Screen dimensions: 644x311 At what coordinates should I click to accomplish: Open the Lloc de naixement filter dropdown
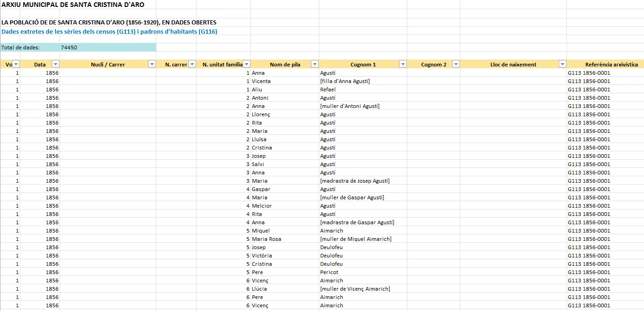[x=562, y=65]
